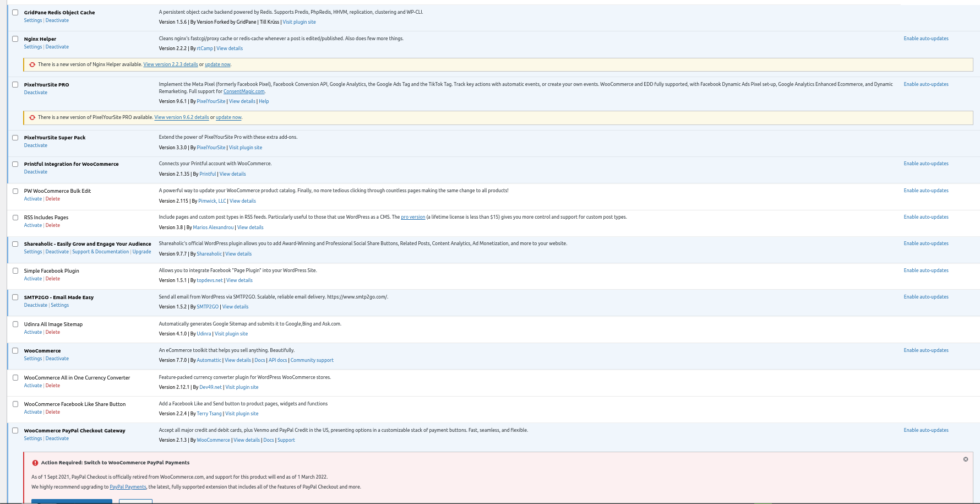
Task: Dismiss the PayPal Payments action required notice
Action: tap(965, 459)
